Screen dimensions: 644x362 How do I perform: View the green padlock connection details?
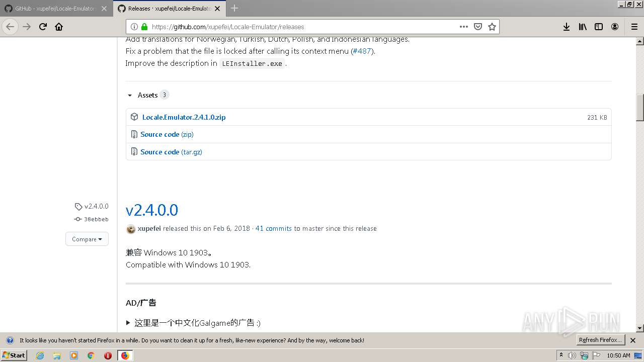[144, 27]
